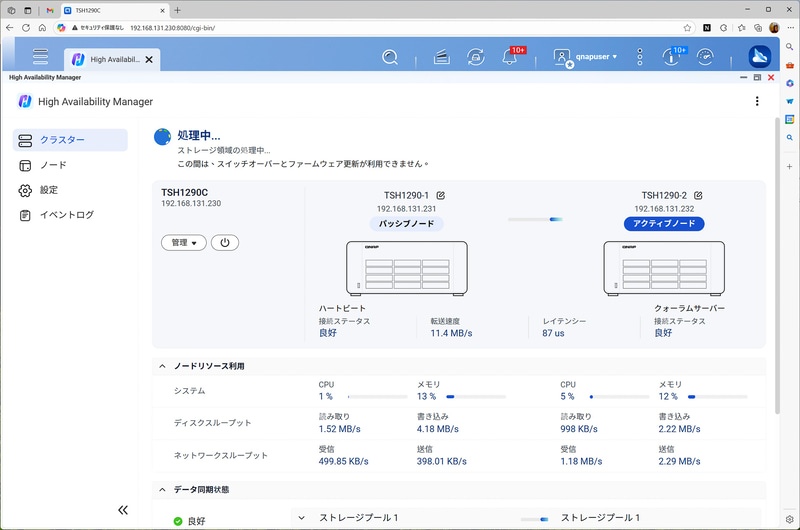This screenshot has width=800, height=530.
Task: Open browser sidebar settings gear
Action: click(x=789, y=519)
